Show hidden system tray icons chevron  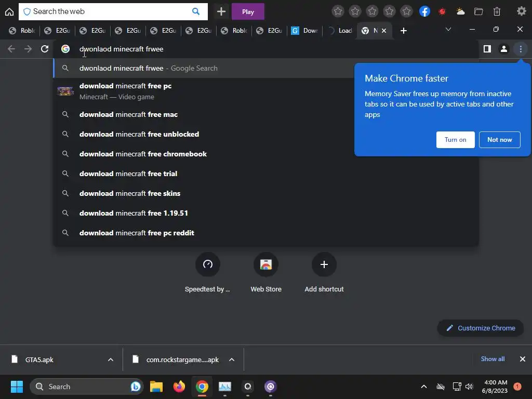coord(424,387)
